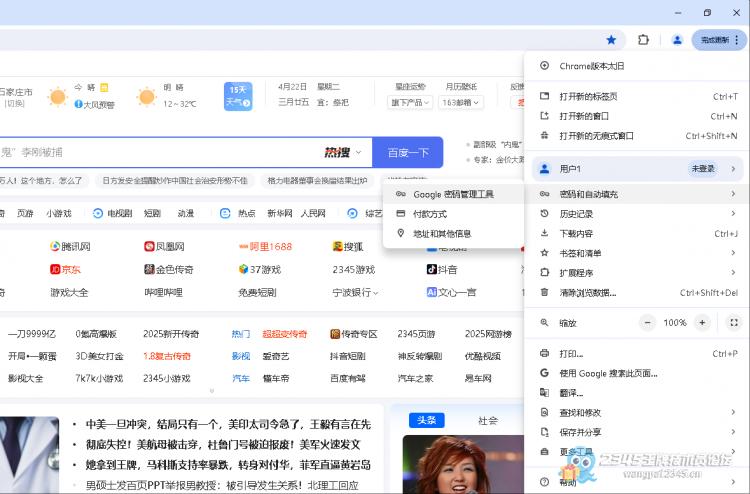
Task: Click the Google G search icon
Action: 544,373
